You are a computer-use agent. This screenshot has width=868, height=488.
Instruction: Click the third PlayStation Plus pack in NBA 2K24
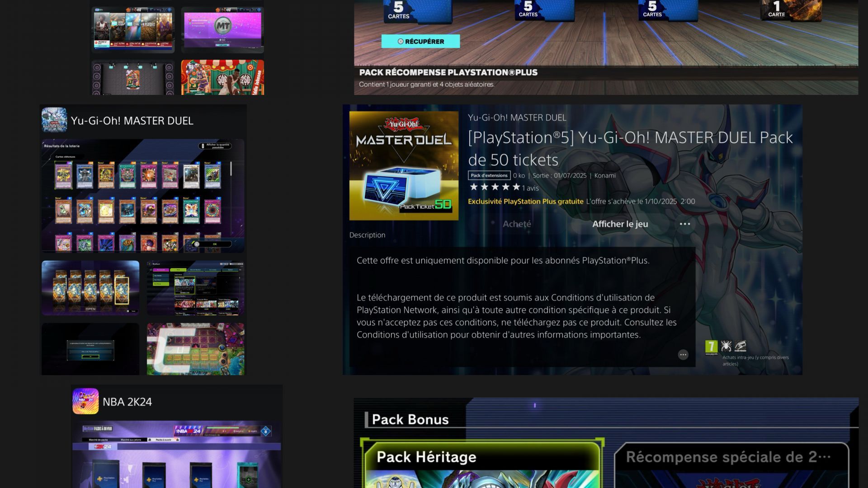coord(201,475)
